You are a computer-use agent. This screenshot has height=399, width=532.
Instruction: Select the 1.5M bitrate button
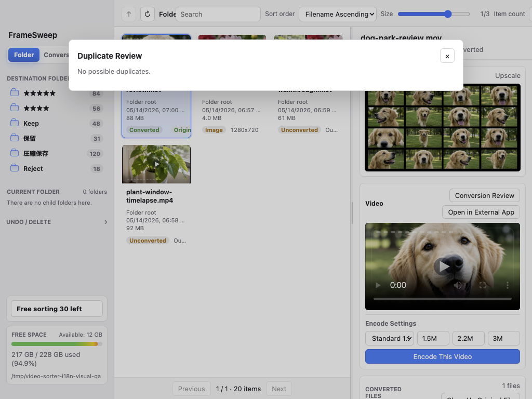pos(433,338)
